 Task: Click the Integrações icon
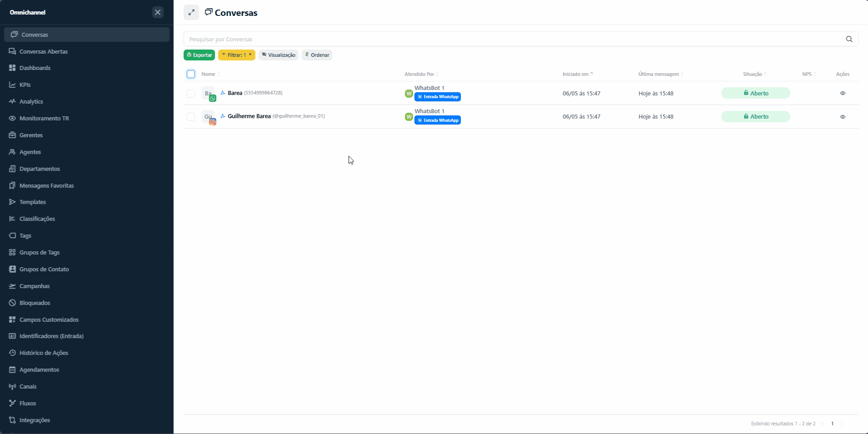tap(12, 420)
